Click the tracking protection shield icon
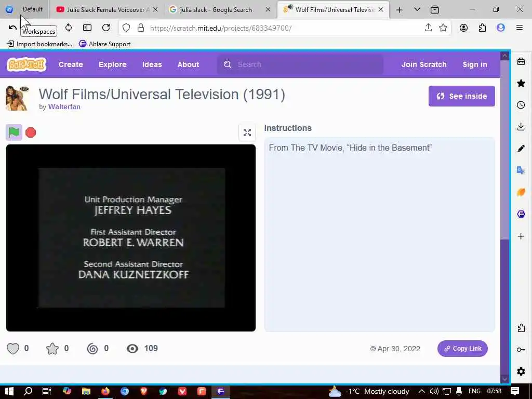 tap(126, 28)
